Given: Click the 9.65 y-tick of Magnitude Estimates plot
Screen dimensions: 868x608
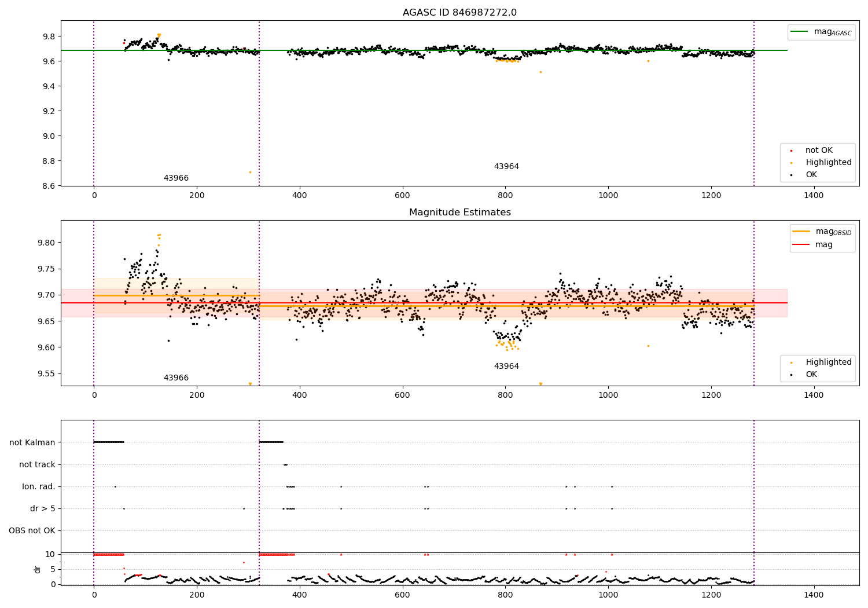Looking at the screenshot, I should 46,321.
